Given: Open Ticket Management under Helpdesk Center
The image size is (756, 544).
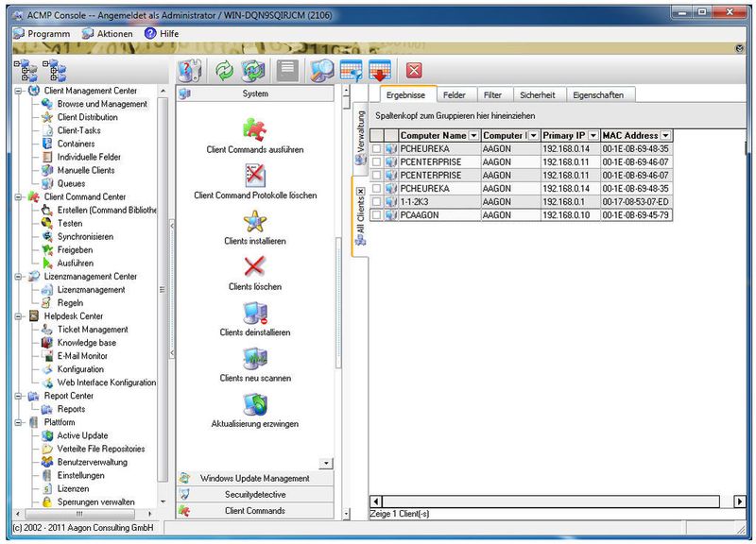Looking at the screenshot, I should (x=93, y=329).
